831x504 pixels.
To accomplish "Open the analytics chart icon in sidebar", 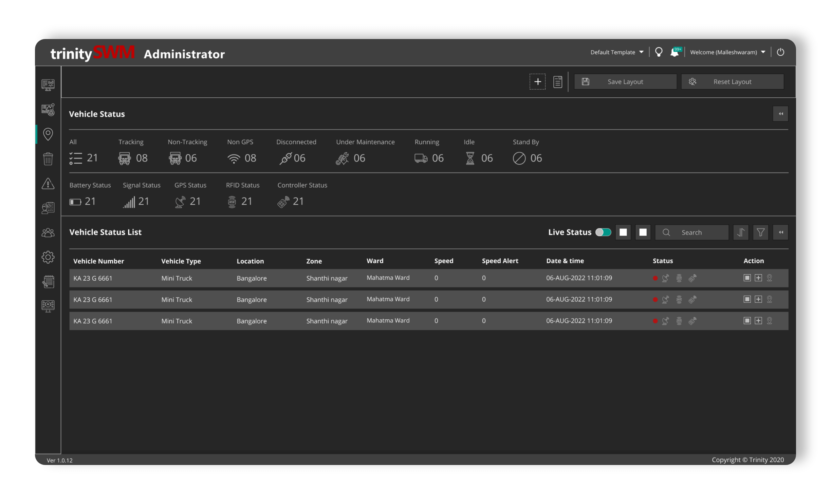I will pos(48,110).
